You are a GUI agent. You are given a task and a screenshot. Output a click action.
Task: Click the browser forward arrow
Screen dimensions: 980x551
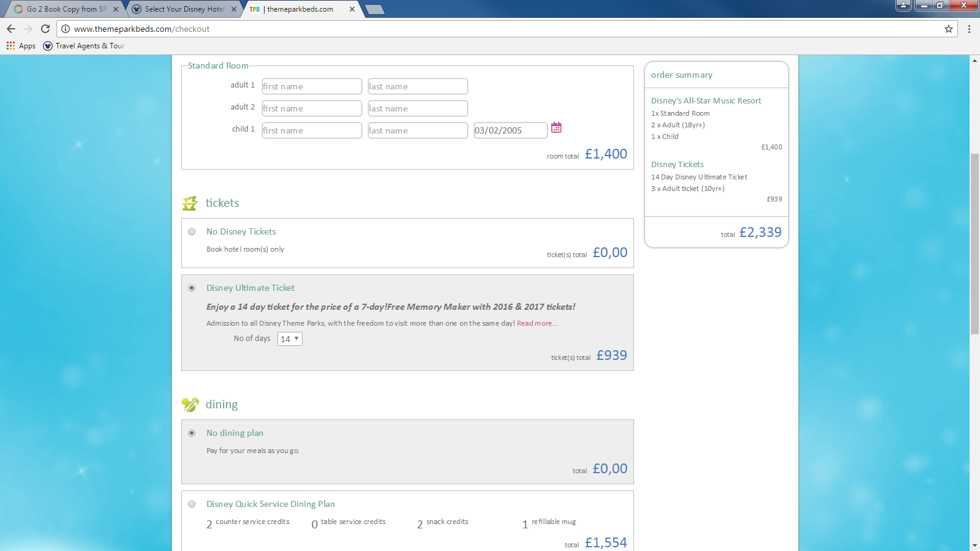tap(28, 29)
